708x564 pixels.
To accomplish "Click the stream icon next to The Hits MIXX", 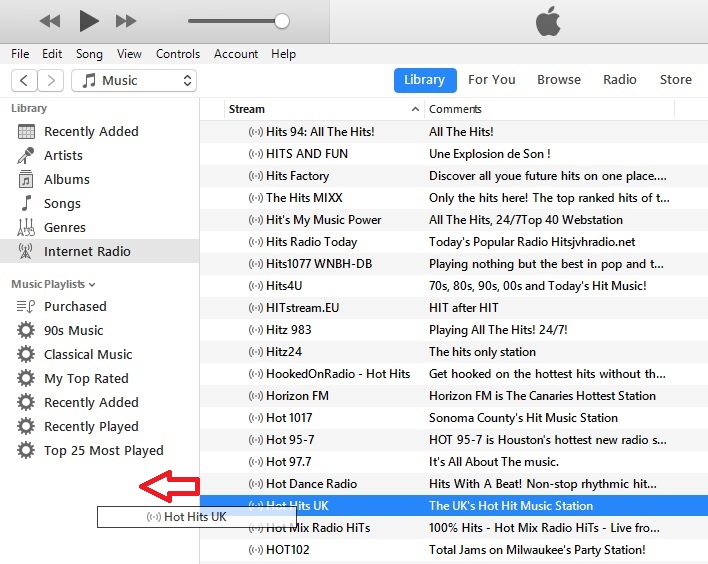I will (256, 198).
